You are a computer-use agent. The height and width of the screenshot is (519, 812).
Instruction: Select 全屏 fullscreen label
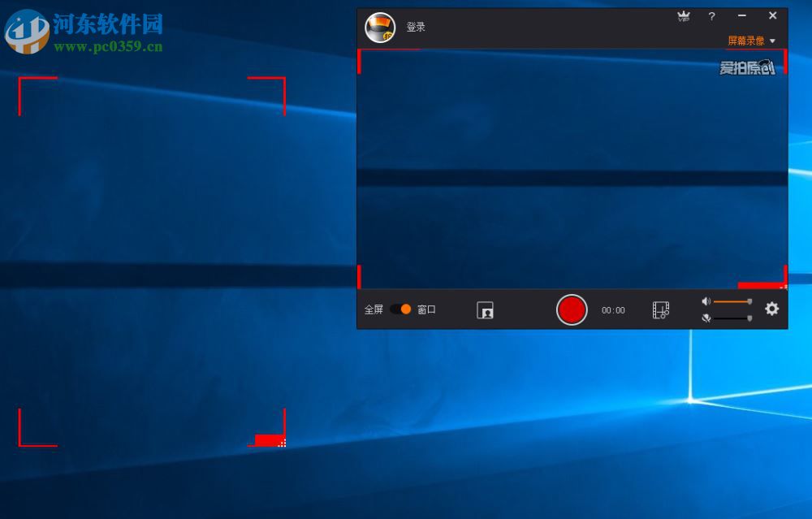coord(374,309)
